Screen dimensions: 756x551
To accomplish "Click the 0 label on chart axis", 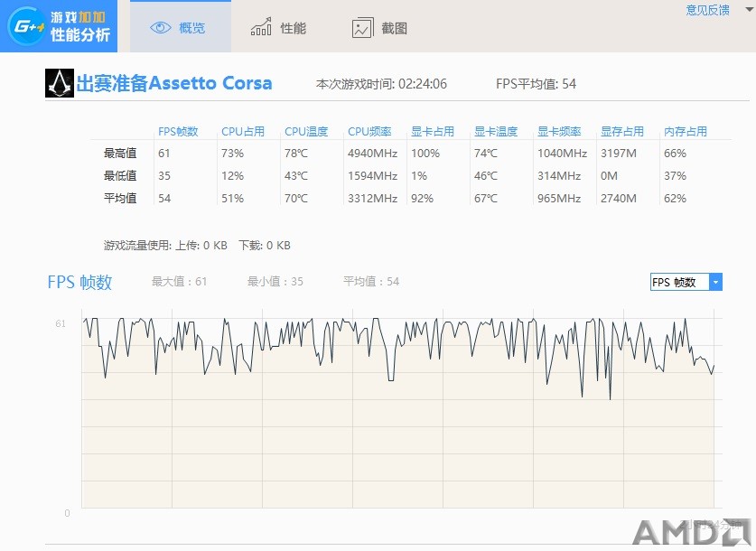I will pos(67,513).
